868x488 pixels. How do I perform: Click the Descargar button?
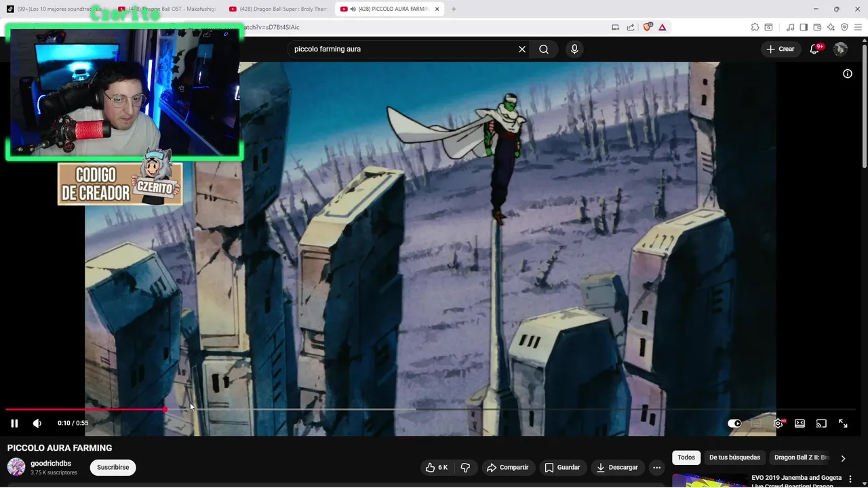click(x=617, y=468)
